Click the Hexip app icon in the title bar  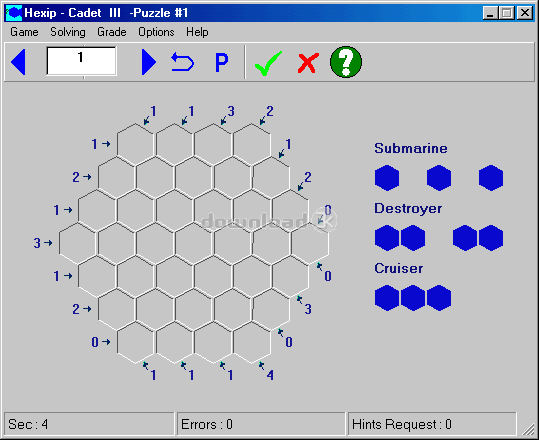point(14,13)
